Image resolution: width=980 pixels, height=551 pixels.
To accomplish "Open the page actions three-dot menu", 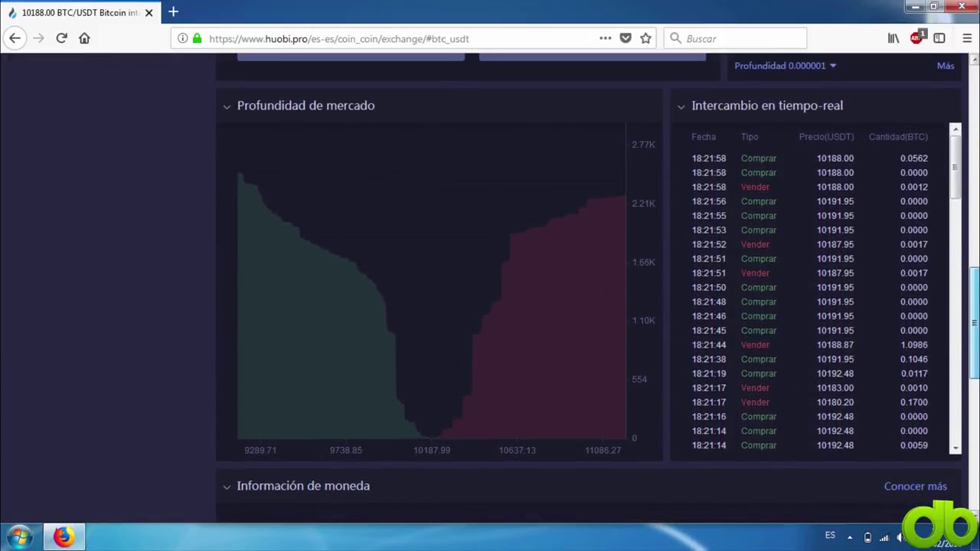I will pyautogui.click(x=606, y=38).
